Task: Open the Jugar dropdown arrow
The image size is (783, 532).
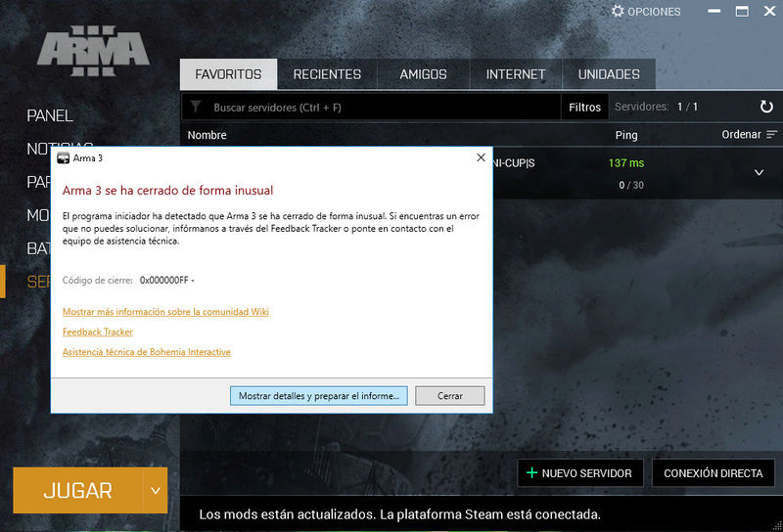Action: (x=156, y=491)
